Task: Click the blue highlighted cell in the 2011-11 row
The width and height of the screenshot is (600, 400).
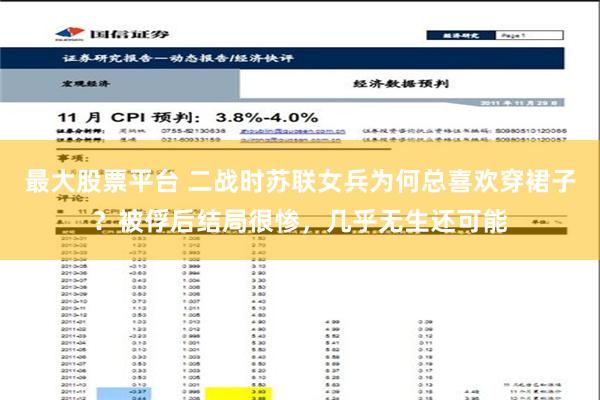Action: coord(124,392)
